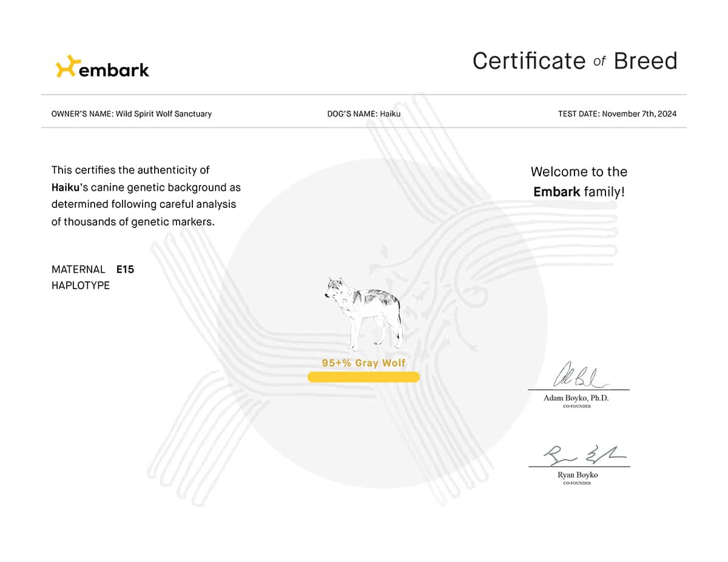Viewport: 728px width, 562px height.
Task: Click the certification paragraph about Haiku
Action: (146, 196)
